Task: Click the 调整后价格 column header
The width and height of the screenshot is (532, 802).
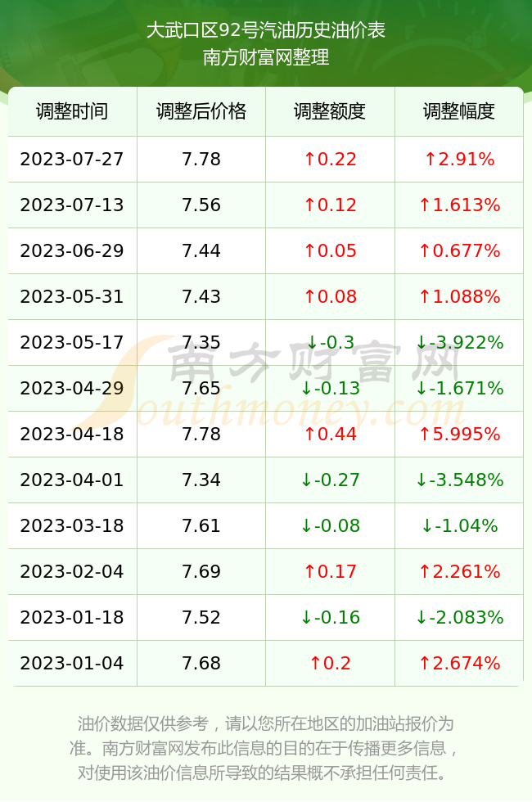Action: coord(201,111)
